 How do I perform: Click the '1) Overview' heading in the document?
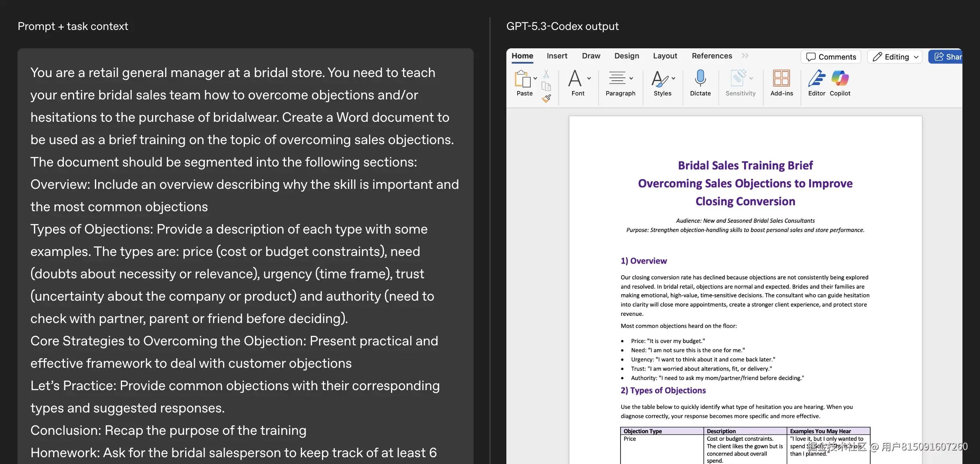[x=643, y=261]
